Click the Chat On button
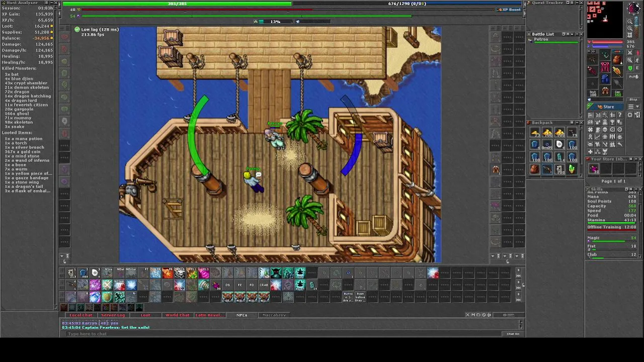 (513, 334)
